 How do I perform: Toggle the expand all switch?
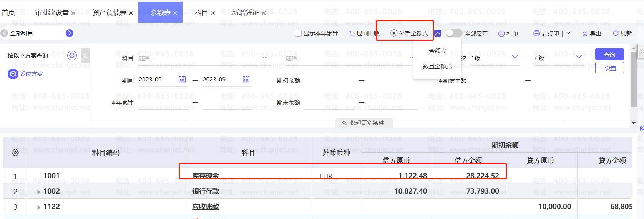454,33
